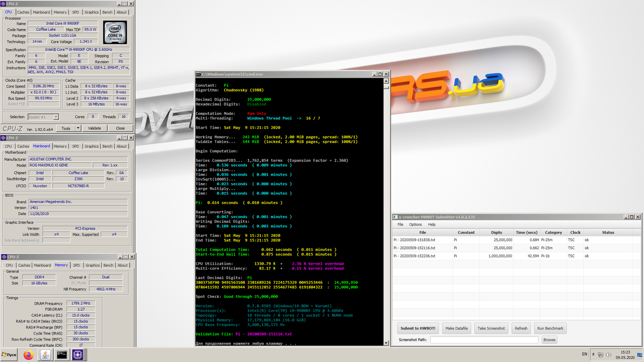
Task: Click the Tools button in CPU-Z
Action: (x=66, y=128)
